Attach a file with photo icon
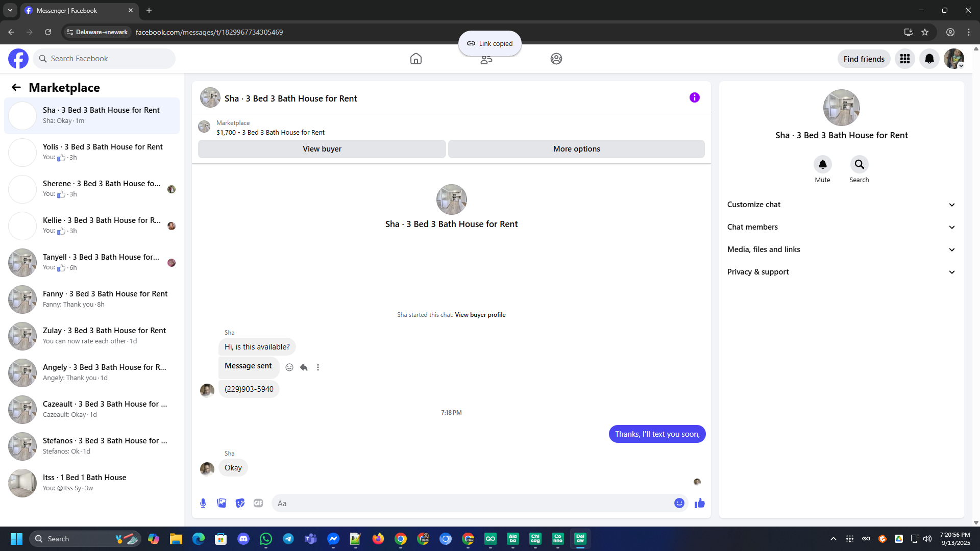980x551 pixels. (x=222, y=503)
